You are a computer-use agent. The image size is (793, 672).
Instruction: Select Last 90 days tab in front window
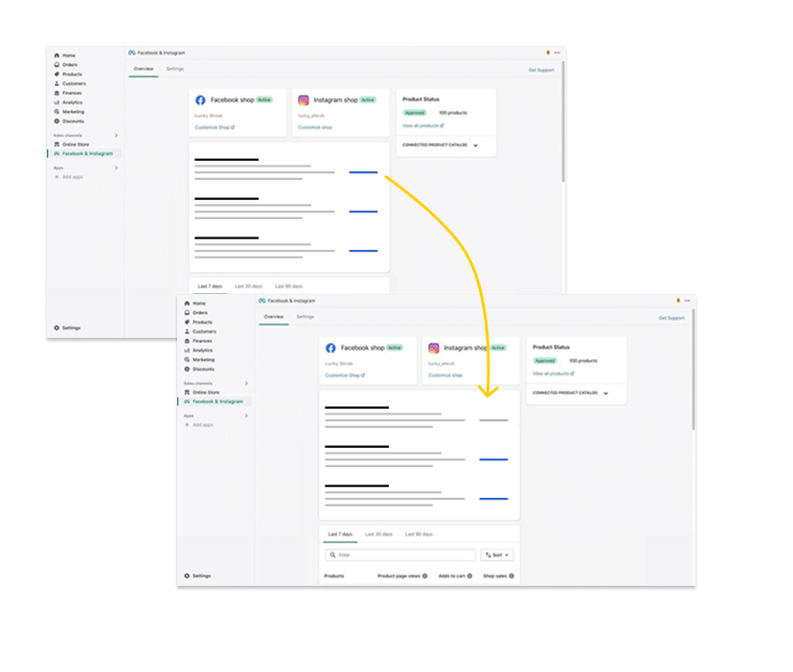419,534
